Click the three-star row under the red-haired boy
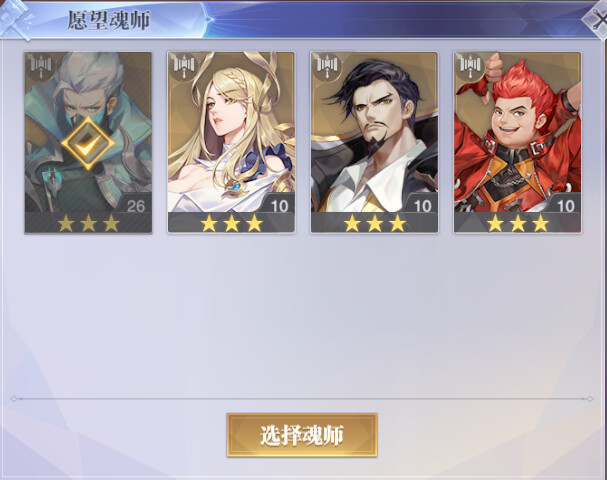 tap(518, 223)
